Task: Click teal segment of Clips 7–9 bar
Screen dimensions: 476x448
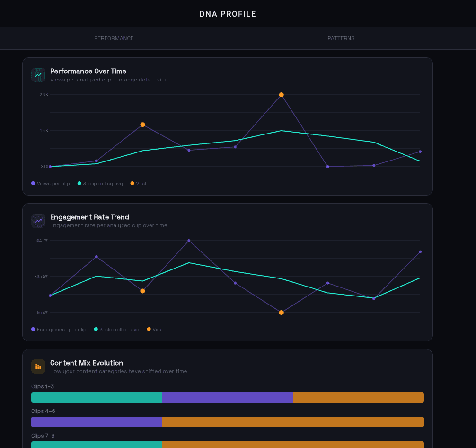Action: pos(97,445)
